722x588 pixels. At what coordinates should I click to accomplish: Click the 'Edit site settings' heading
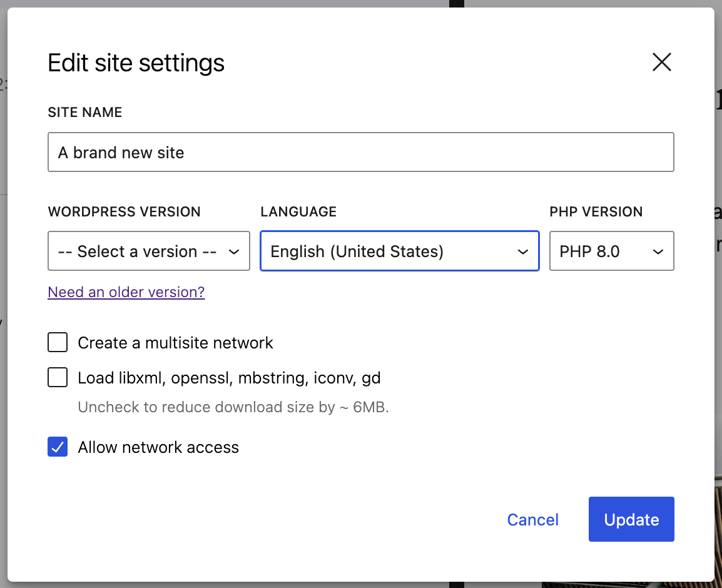(136, 63)
